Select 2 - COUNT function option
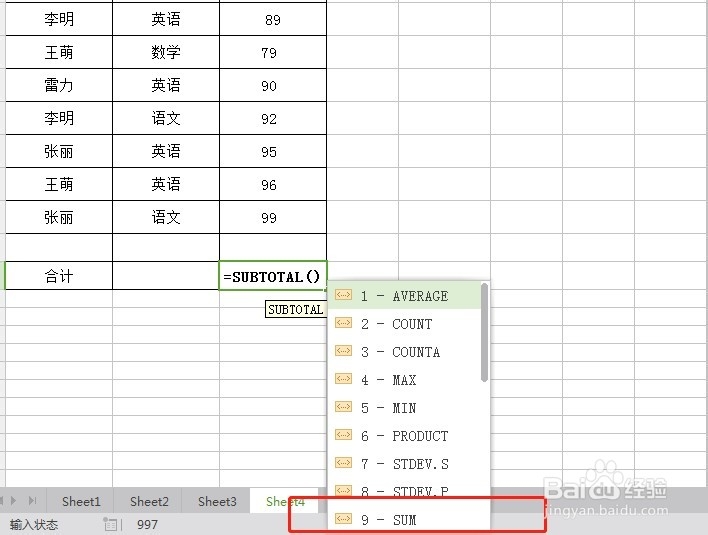This screenshot has width=708, height=535. click(404, 324)
